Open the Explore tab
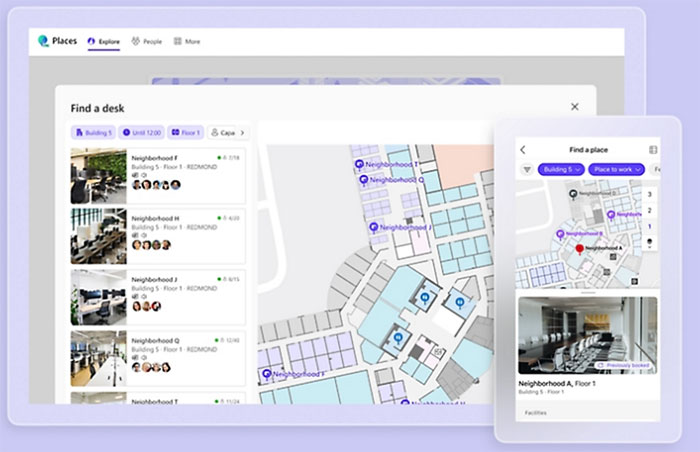The width and height of the screenshot is (700, 452). pyautogui.click(x=104, y=42)
